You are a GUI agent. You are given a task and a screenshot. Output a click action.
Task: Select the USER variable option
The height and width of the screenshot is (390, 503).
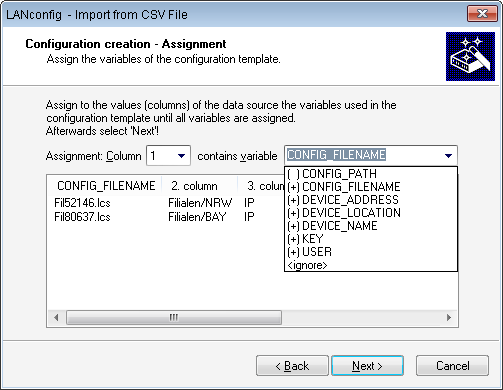coord(371,252)
